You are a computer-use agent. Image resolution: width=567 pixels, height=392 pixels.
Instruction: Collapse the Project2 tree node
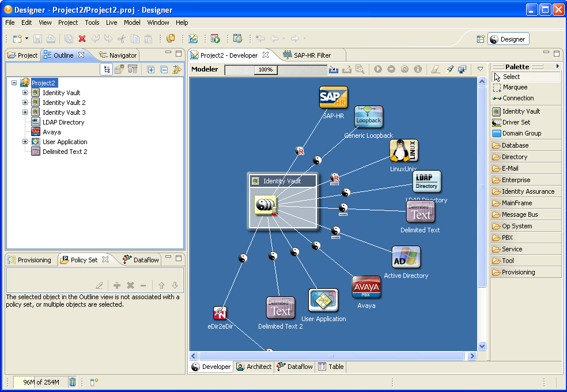(14, 83)
